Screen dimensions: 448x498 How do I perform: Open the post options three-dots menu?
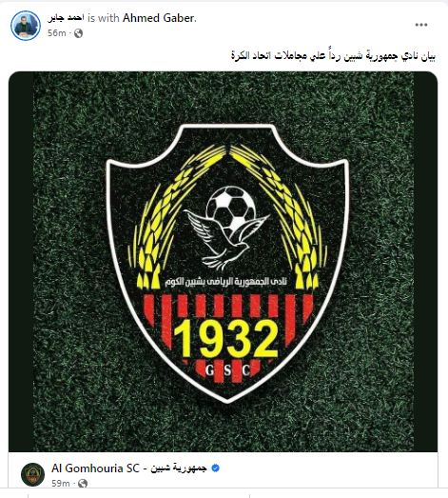point(421,25)
